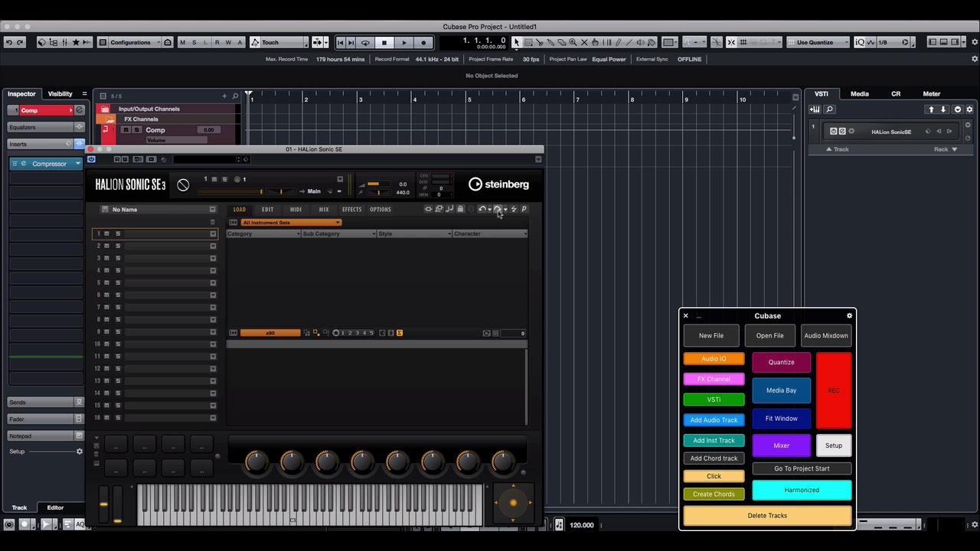Image resolution: width=980 pixels, height=551 pixels.
Task: Click the Add Track plus icon
Action: 224,96
